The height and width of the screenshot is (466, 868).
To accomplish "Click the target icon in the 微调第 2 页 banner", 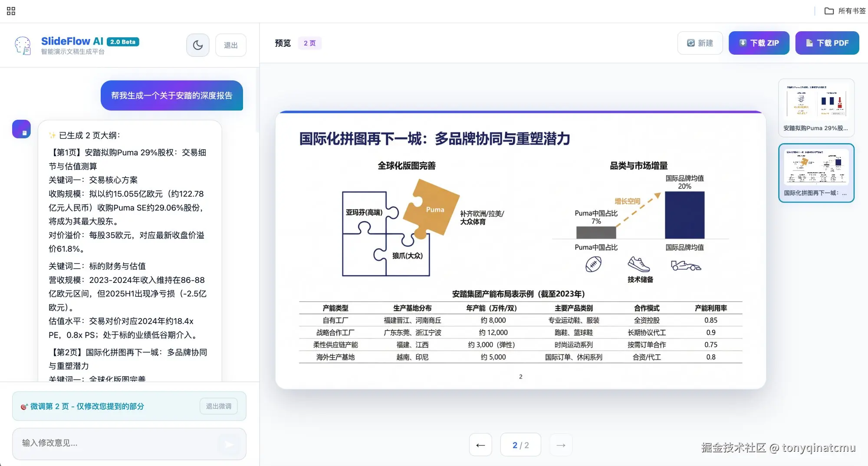I will coord(24,407).
